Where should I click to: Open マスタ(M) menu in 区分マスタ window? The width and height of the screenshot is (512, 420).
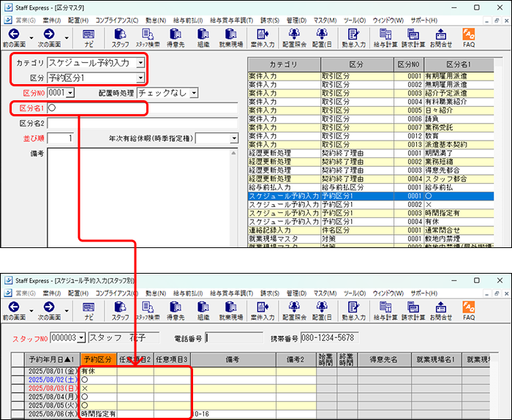point(325,20)
